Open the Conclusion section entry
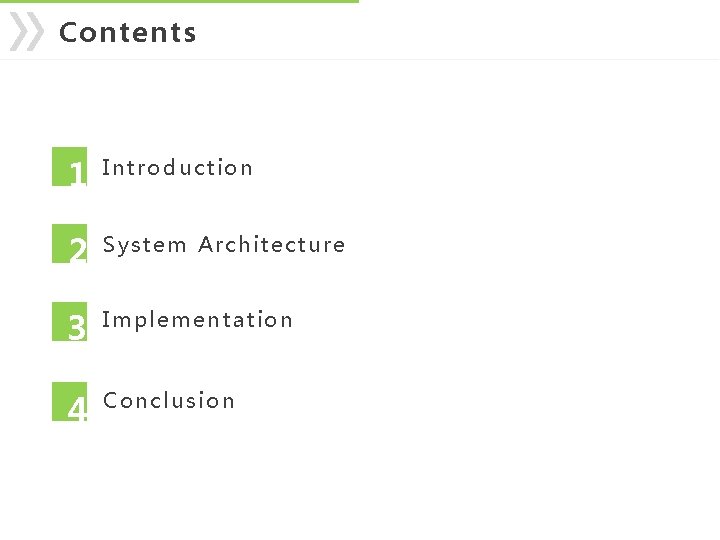The image size is (720, 540). [x=169, y=400]
